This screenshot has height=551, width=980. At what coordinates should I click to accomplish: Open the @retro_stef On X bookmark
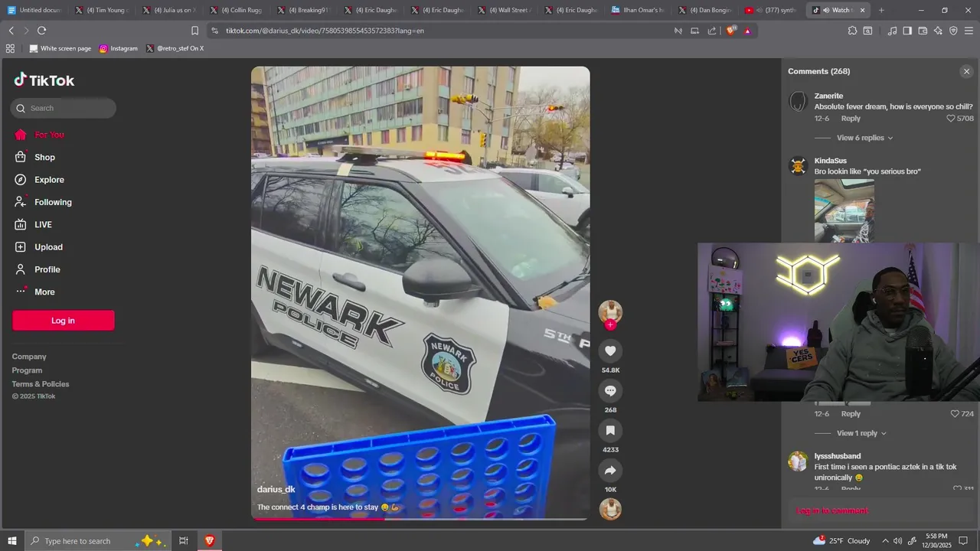pyautogui.click(x=175, y=48)
